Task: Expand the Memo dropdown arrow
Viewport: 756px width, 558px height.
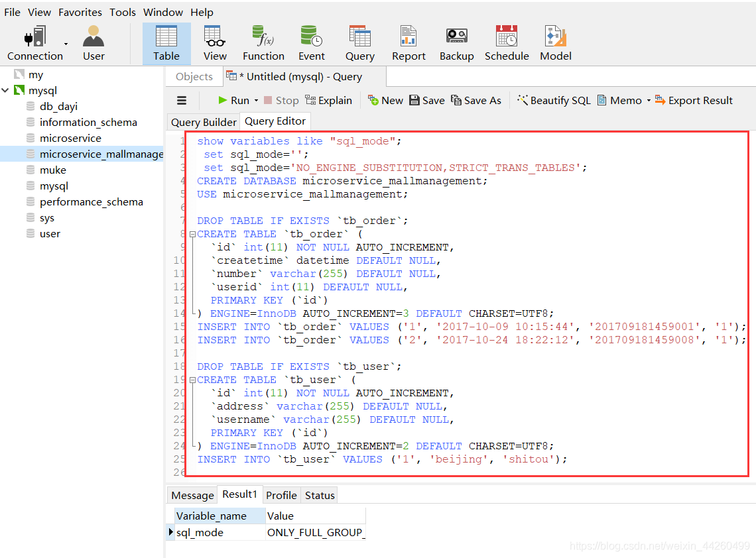Action: [x=649, y=100]
